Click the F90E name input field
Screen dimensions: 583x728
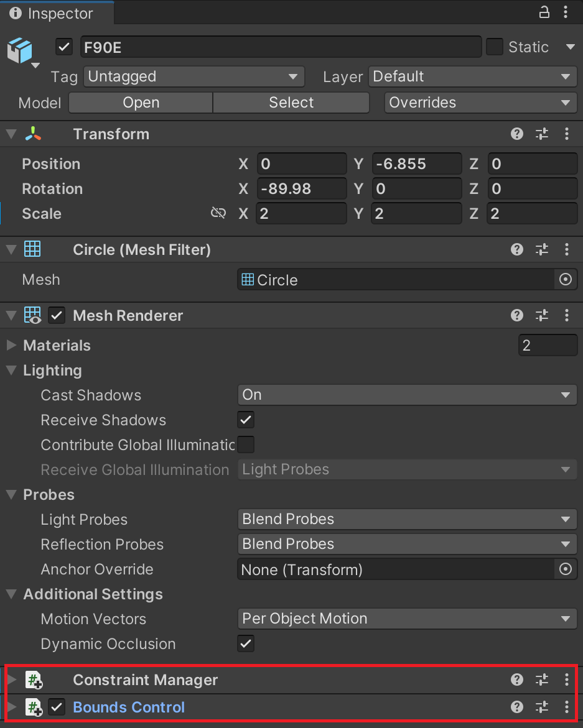click(x=280, y=47)
